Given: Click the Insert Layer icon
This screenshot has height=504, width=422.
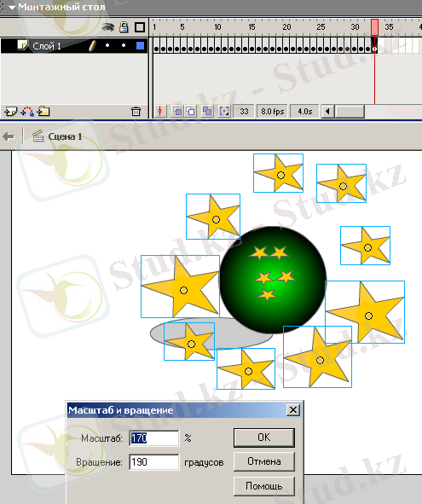Looking at the screenshot, I should (x=10, y=112).
